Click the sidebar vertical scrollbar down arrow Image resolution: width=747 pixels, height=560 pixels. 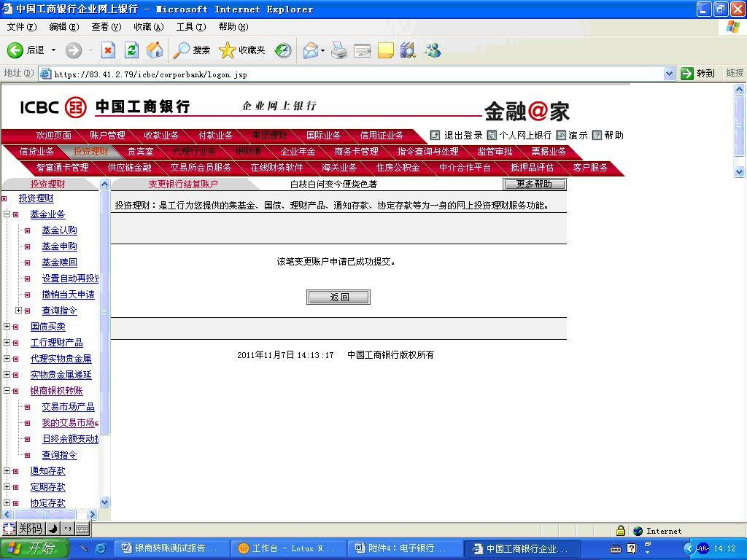(x=105, y=502)
